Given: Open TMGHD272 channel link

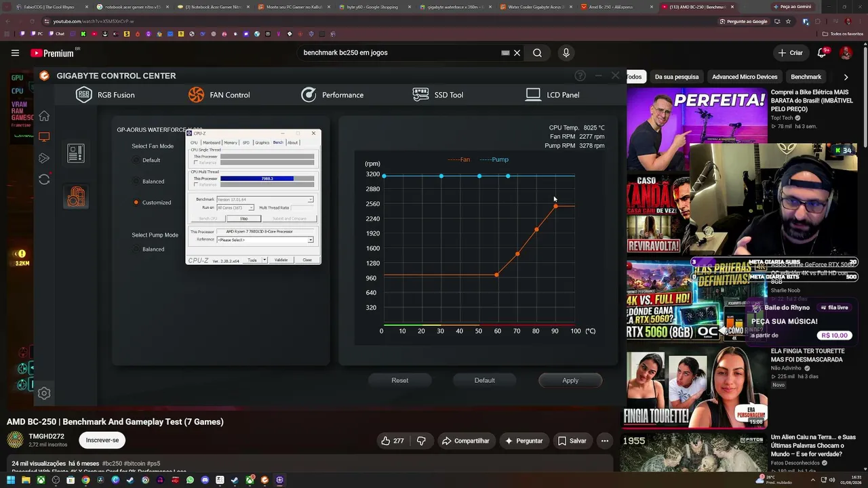Looking at the screenshot, I should tap(46, 436).
